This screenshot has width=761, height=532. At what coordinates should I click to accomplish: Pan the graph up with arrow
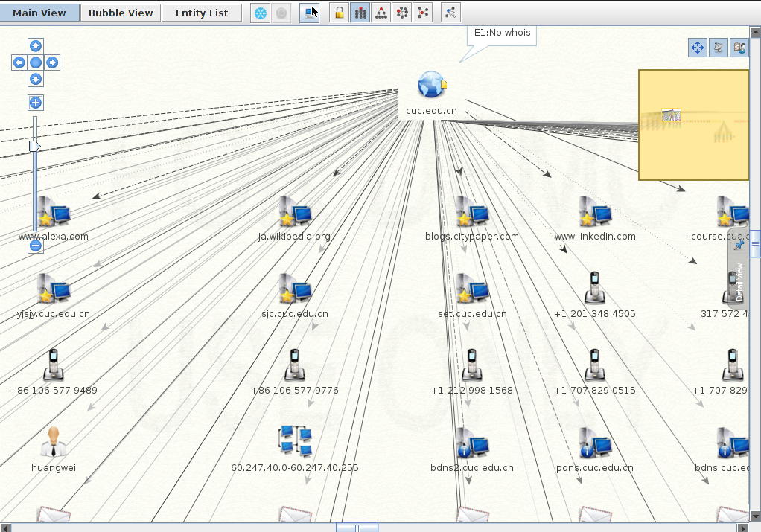(x=36, y=46)
